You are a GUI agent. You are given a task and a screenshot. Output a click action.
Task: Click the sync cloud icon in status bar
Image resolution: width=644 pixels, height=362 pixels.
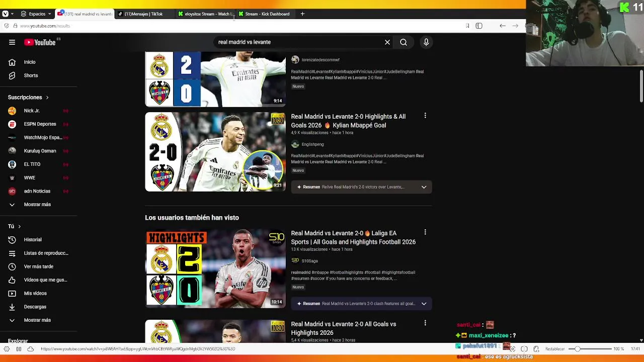point(30,349)
